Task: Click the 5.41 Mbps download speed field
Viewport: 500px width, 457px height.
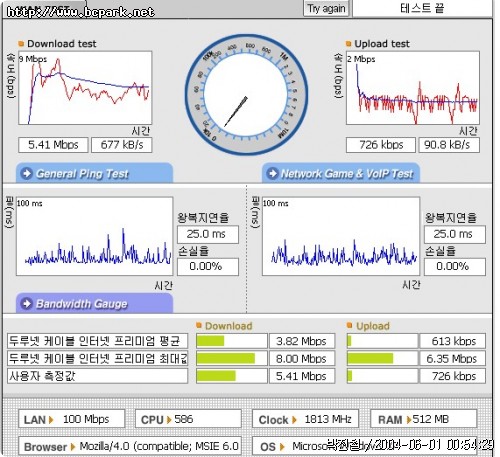Action: coord(53,145)
